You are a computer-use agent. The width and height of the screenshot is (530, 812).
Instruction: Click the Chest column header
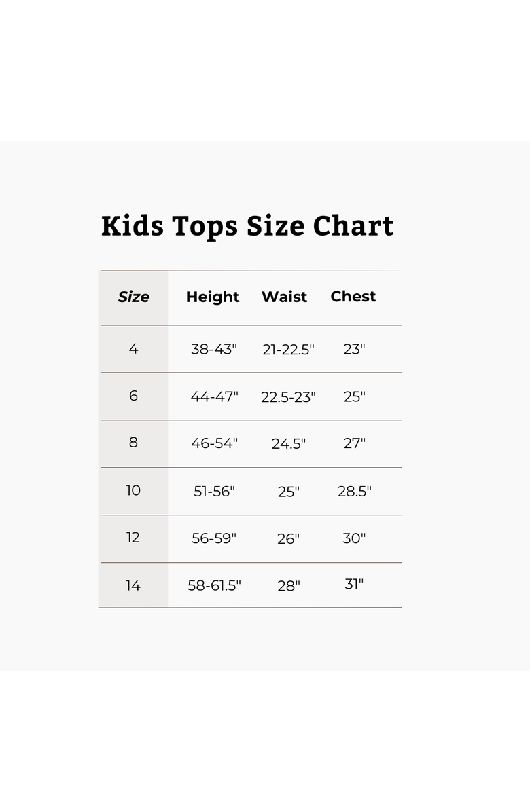point(353,297)
